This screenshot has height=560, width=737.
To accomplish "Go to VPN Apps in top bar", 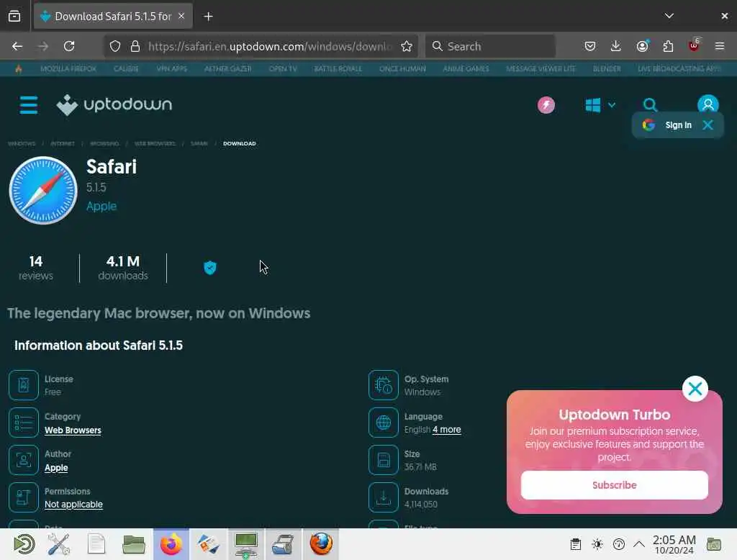I will 171,68.
